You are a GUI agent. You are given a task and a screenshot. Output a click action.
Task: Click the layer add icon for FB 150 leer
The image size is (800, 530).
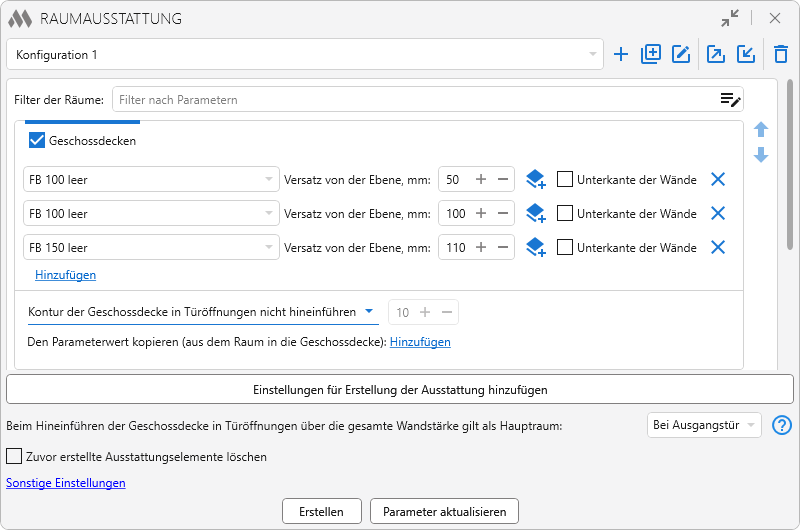(x=536, y=248)
